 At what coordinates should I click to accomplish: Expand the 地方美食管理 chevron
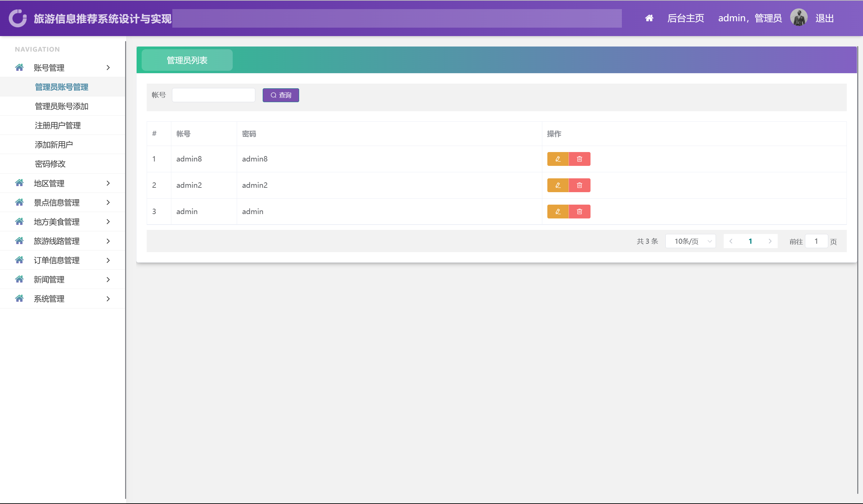pyautogui.click(x=108, y=221)
